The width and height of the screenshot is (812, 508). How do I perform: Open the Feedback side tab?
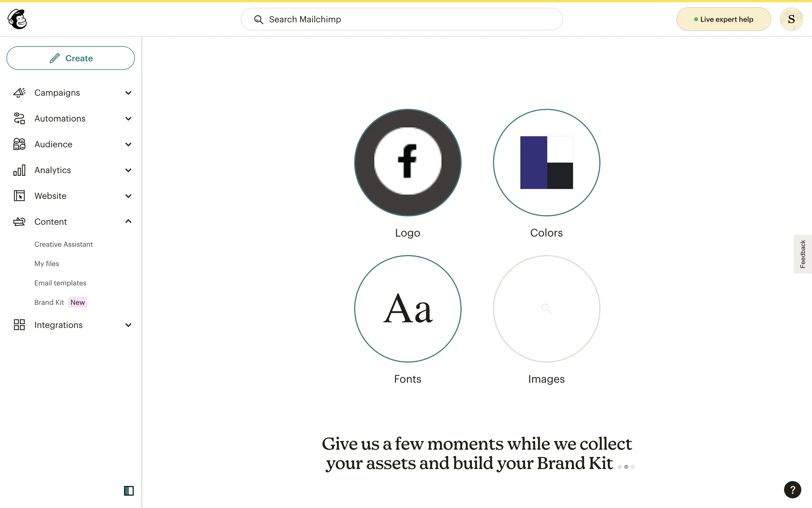pos(802,254)
